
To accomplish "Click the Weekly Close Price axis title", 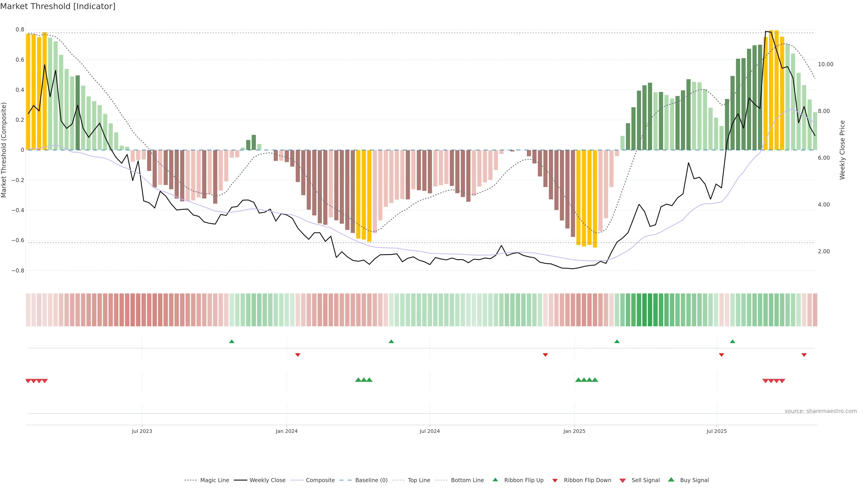I will [842, 150].
